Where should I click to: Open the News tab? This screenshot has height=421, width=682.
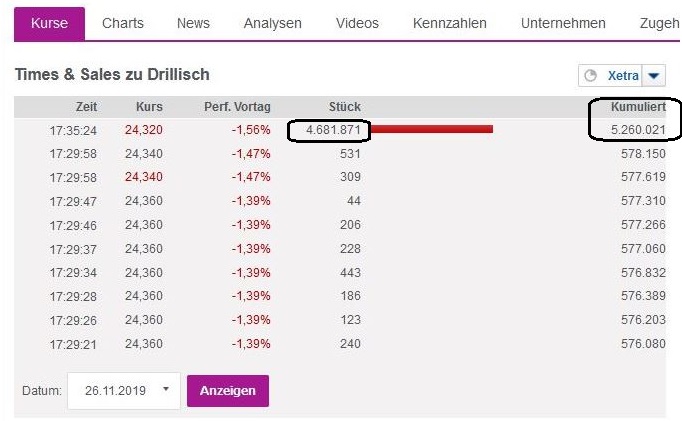(193, 23)
